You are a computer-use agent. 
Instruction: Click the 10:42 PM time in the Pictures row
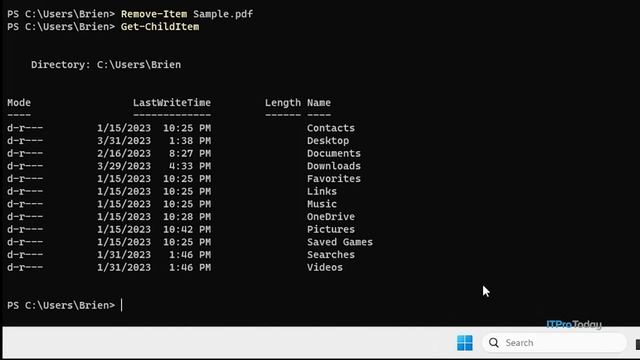point(187,229)
